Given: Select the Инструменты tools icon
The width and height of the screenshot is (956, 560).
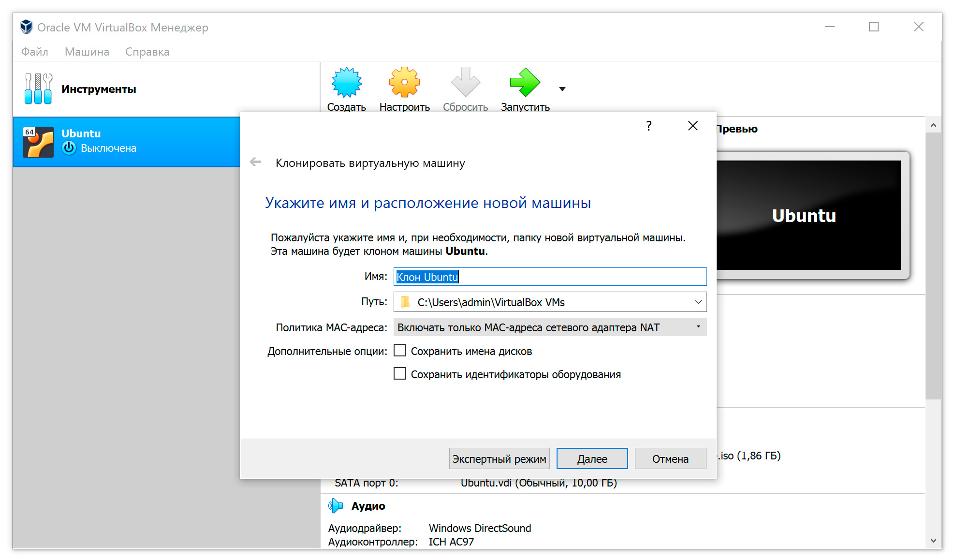Looking at the screenshot, I should pos(38,89).
